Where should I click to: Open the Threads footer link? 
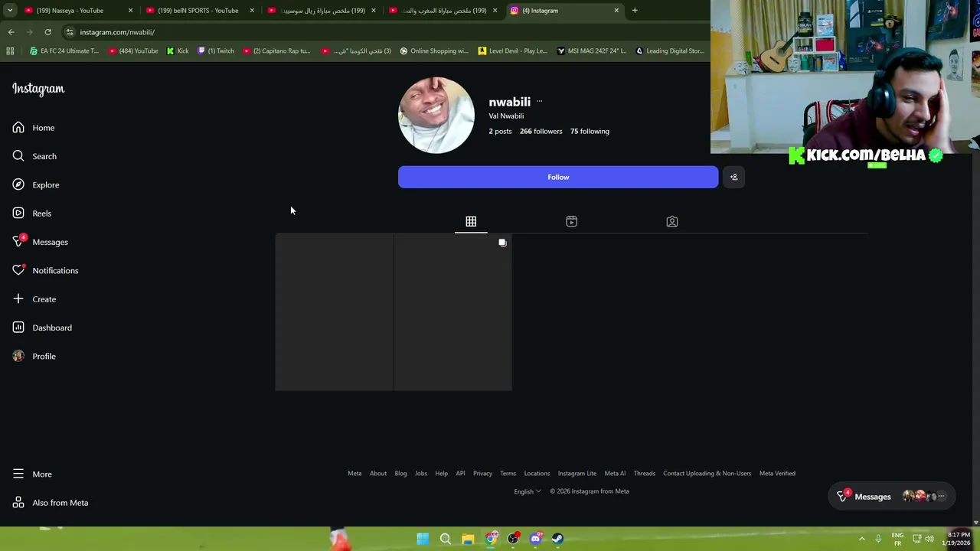(644, 473)
